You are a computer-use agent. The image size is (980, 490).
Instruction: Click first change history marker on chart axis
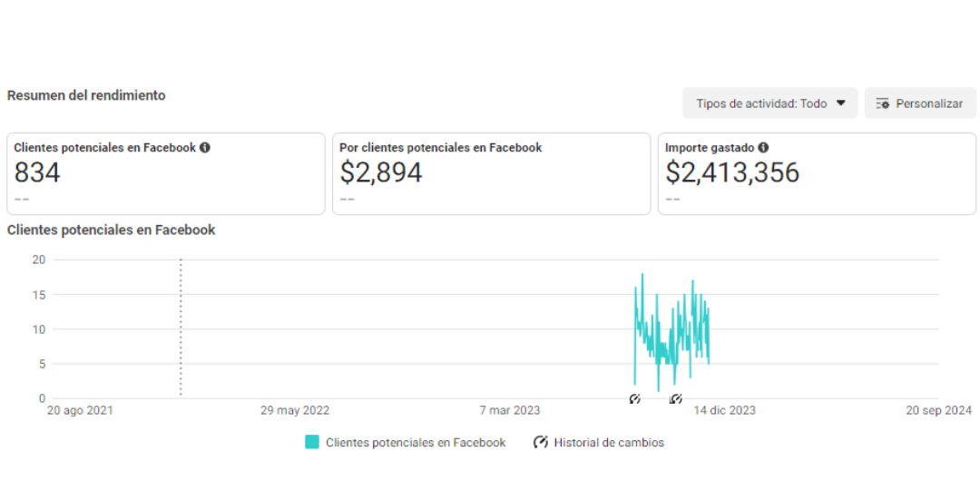point(635,398)
